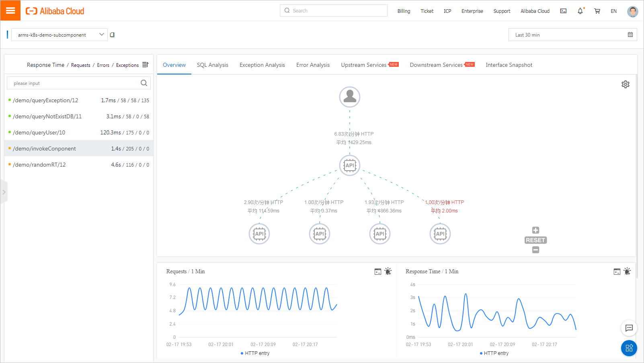Select /demo/queryException/12 interface
644x363 pixels.
click(79, 100)
